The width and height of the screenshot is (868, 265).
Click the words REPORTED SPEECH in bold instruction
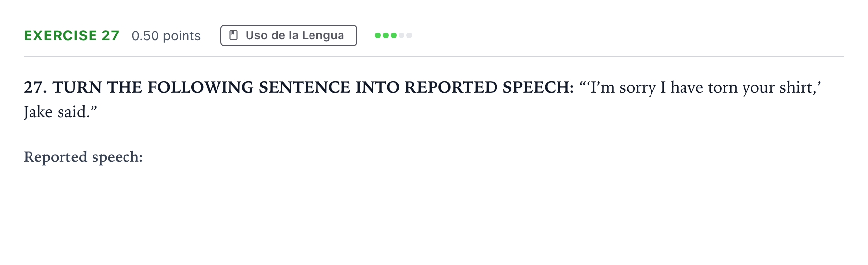[x=489, y=87]
